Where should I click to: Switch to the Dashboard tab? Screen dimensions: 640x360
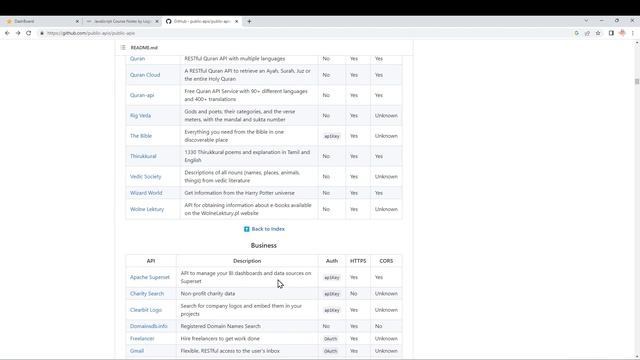point(42,21)
